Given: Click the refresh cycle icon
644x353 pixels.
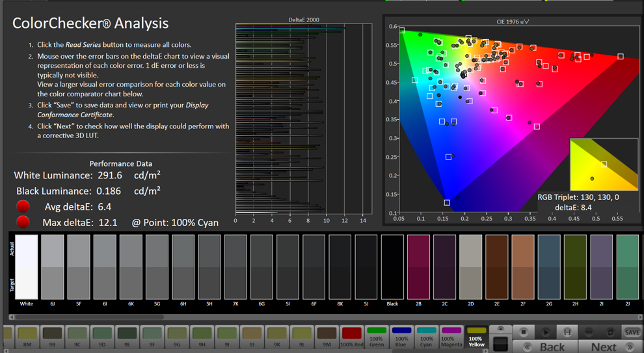Looking at the screenshot, I should (x=610, y=332).
